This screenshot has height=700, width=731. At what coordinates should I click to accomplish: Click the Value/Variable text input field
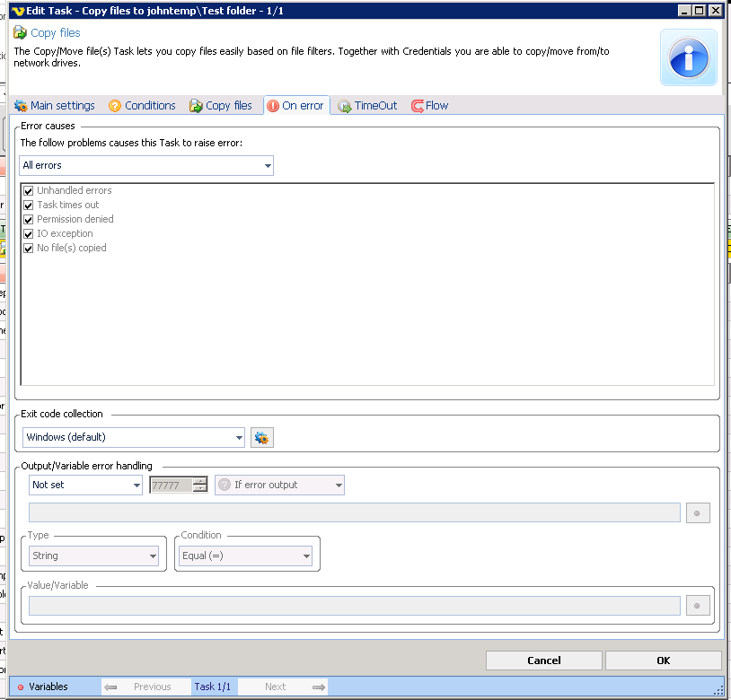(x=354, y=606)
